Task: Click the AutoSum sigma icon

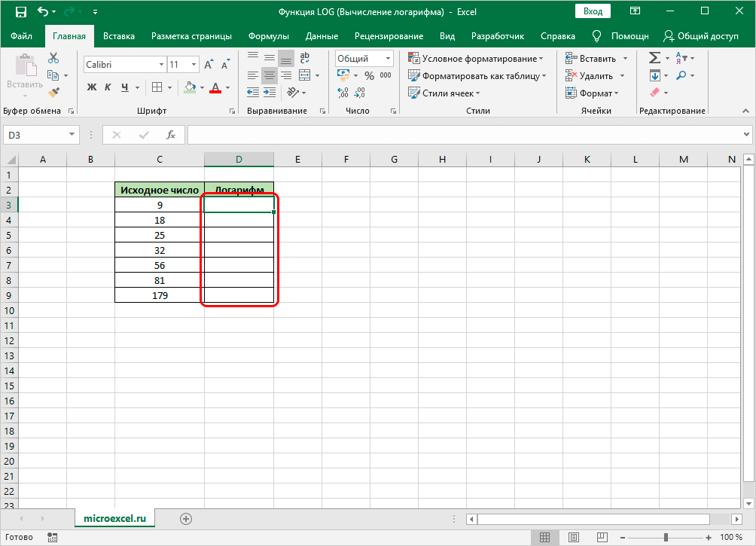Action: [654, 58]
